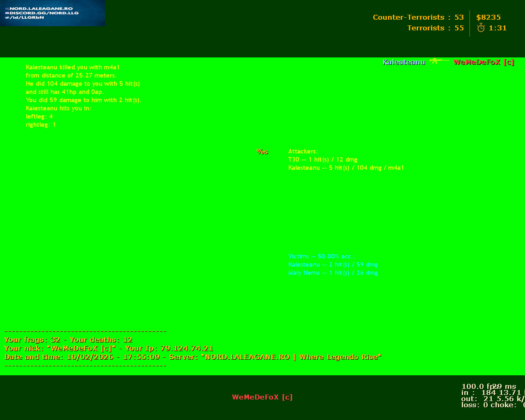525x420 pixels.
Task: Click the "Your nick" line showing the IP address
Action: click(109, 348)
